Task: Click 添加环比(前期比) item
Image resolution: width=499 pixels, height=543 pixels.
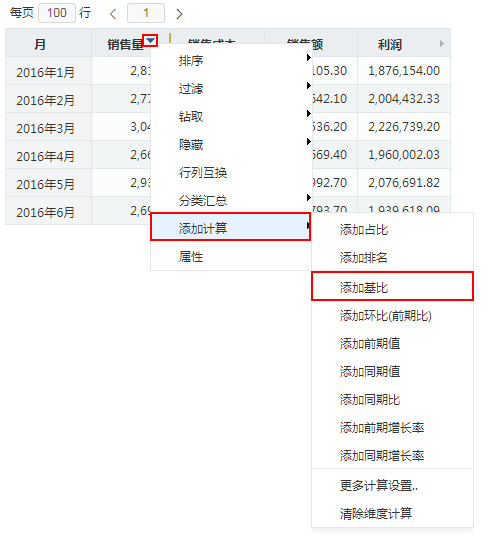Action: click(392, 315)
